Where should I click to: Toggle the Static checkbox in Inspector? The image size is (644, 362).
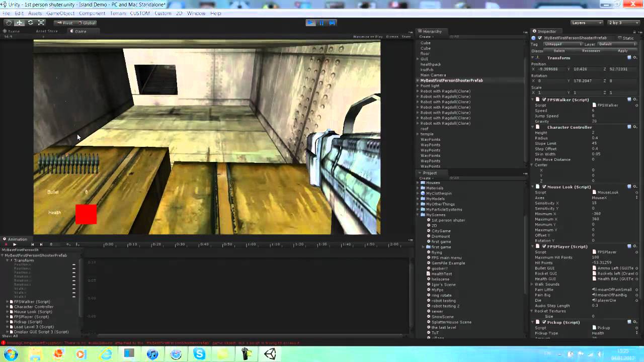point(619,38)
